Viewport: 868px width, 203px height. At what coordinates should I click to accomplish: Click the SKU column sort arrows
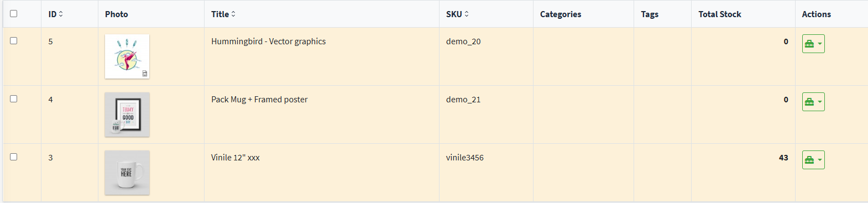point(467,14)
